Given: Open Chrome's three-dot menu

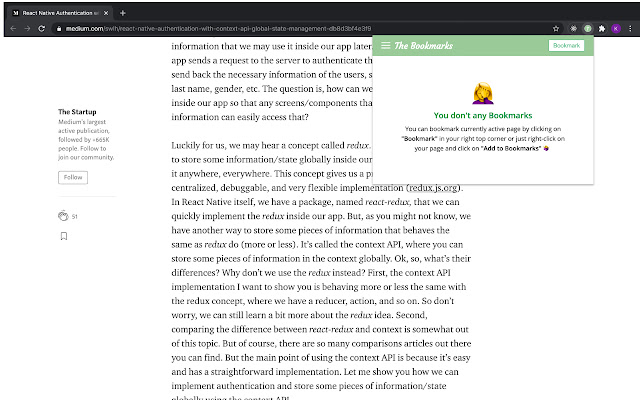Looking at the screenshot, I should click(x=630, y=29).
